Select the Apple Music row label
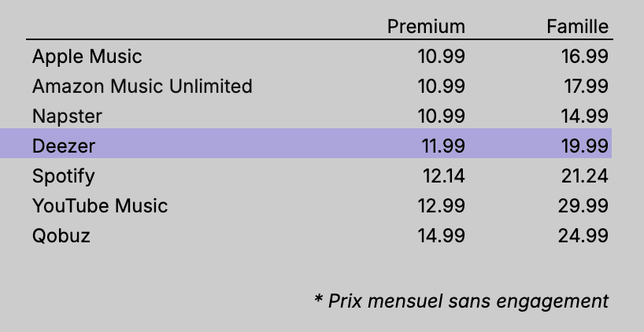This screenshot has height=332, width=644. click(x=87, y=57)
